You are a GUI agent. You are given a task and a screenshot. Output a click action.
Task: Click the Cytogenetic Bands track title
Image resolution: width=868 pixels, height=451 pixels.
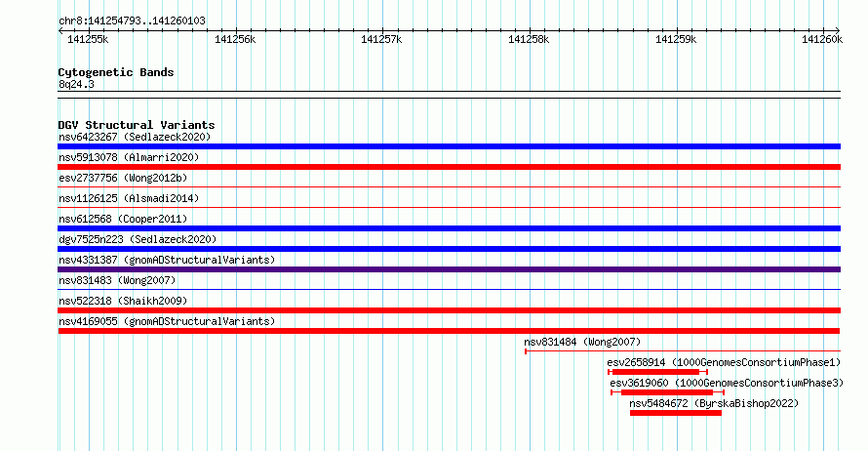click(x=116, y=72)
